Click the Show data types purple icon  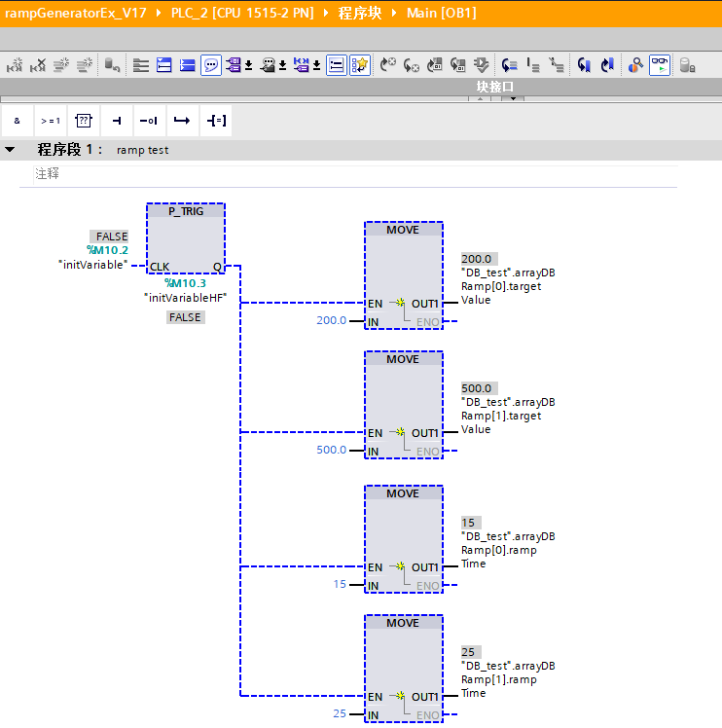pos(302,65)
